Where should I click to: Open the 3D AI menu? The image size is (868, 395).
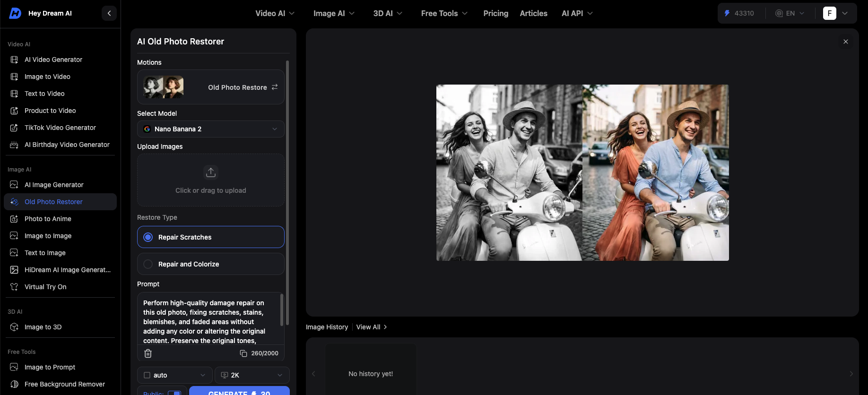pos(388,13)
